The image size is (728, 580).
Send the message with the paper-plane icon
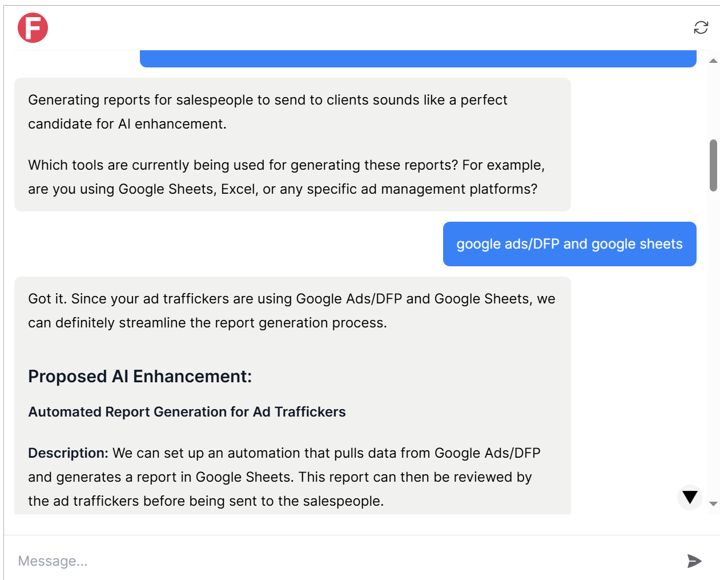click(694, 561)
